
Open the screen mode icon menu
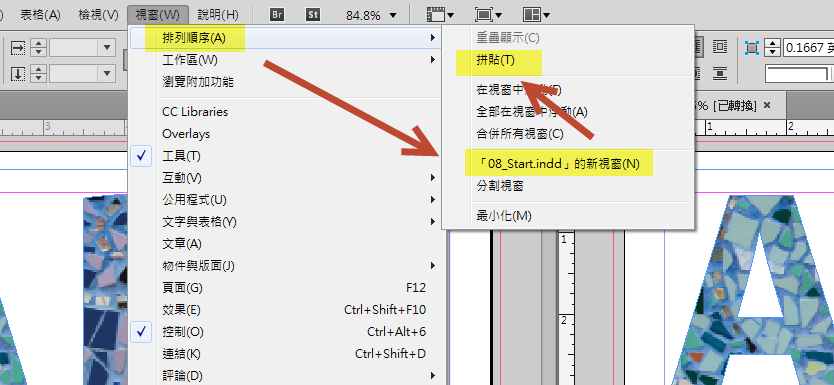point(488,15)
